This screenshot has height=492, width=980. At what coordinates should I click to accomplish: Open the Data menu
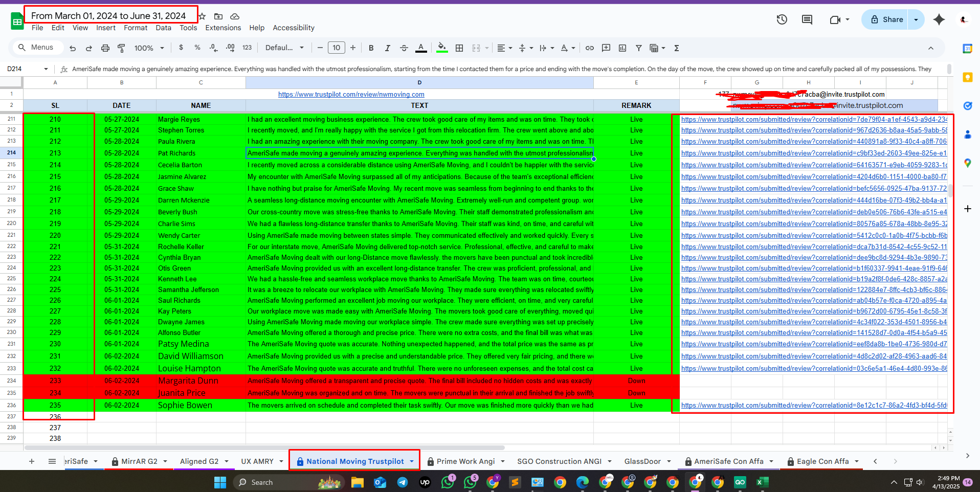(x=164, y=28)
